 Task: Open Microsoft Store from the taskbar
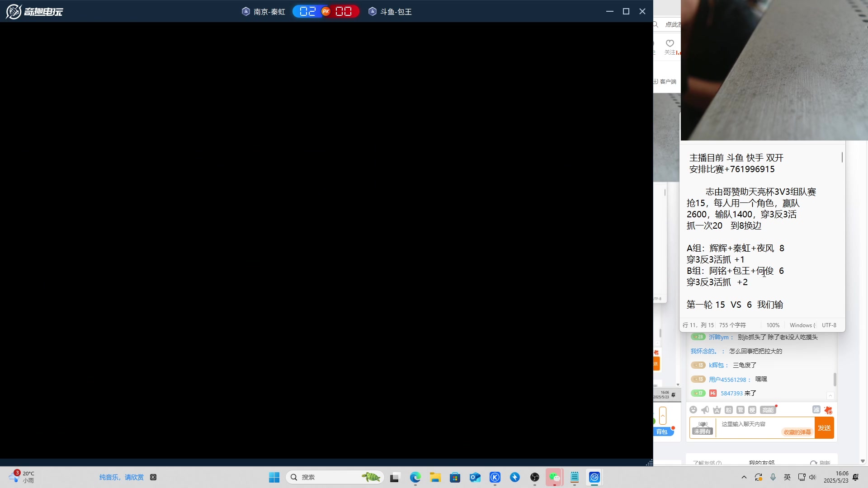pyautogui.click(x=455, y=477)
